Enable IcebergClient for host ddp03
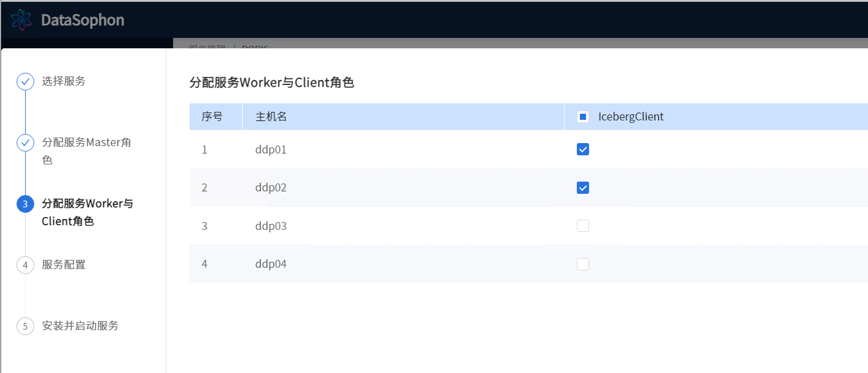The width and height of the screenshot is (868, 373). pos(583,226)
